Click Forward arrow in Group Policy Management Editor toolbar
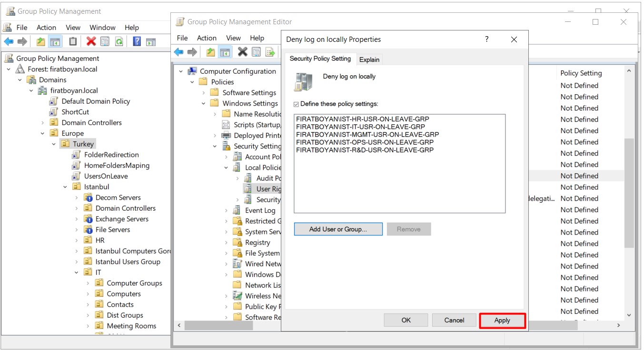This screenshot has height=352, width=644. (x=192, y=52)
